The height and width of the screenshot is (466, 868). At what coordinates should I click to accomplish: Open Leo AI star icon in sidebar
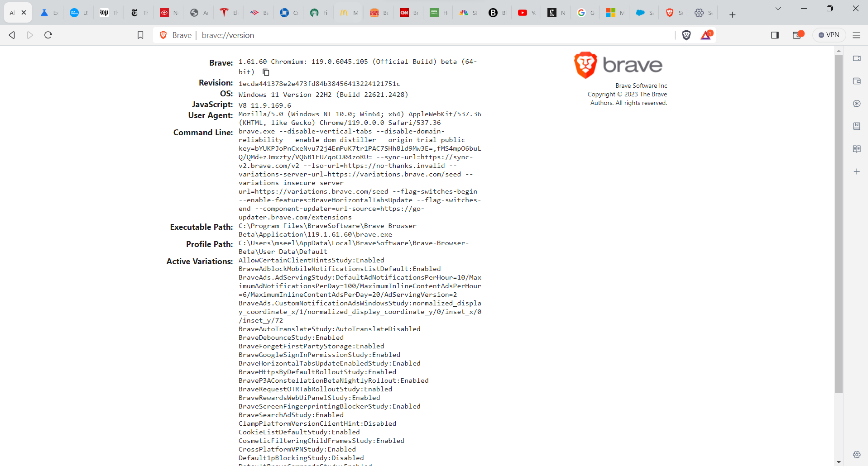tap(857, 104)
